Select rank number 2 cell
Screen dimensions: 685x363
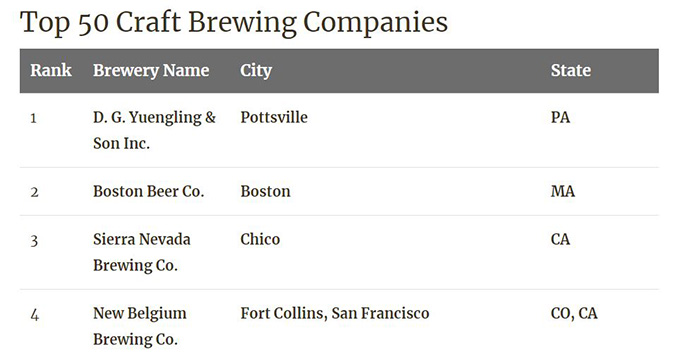tap(35, 192)
